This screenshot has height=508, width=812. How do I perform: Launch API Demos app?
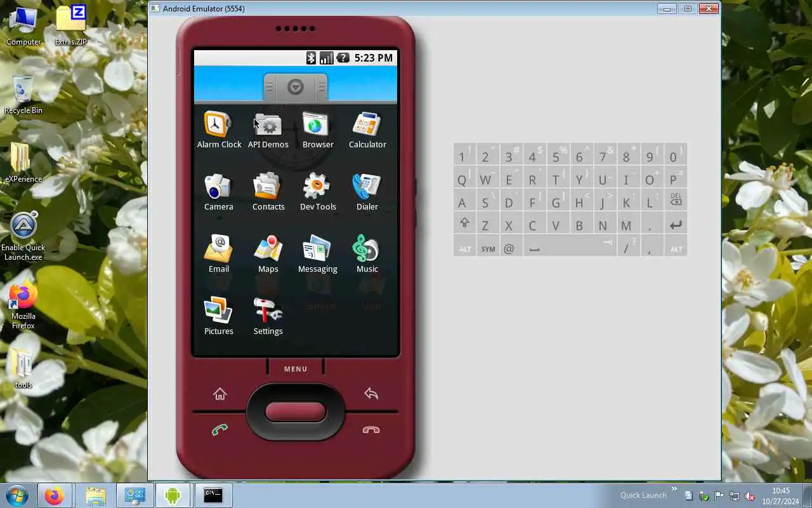tap(268, 130)
